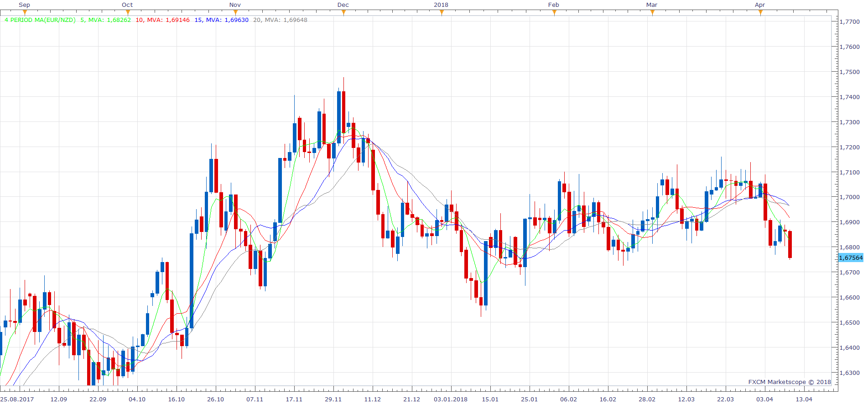
Task: Click the 1,7500 price axis label
Action: pos(849,72)
